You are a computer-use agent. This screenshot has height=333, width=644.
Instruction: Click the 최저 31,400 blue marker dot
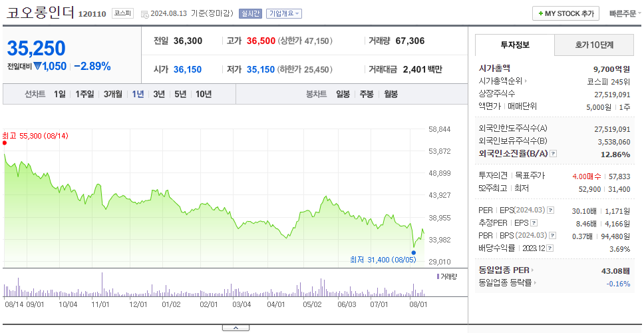tap(414, 253)
